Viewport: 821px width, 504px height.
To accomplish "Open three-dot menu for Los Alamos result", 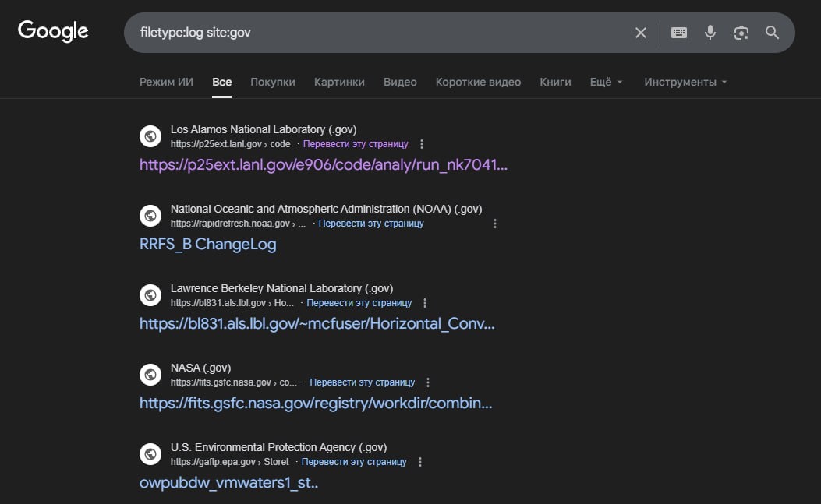I will [422, 144].
